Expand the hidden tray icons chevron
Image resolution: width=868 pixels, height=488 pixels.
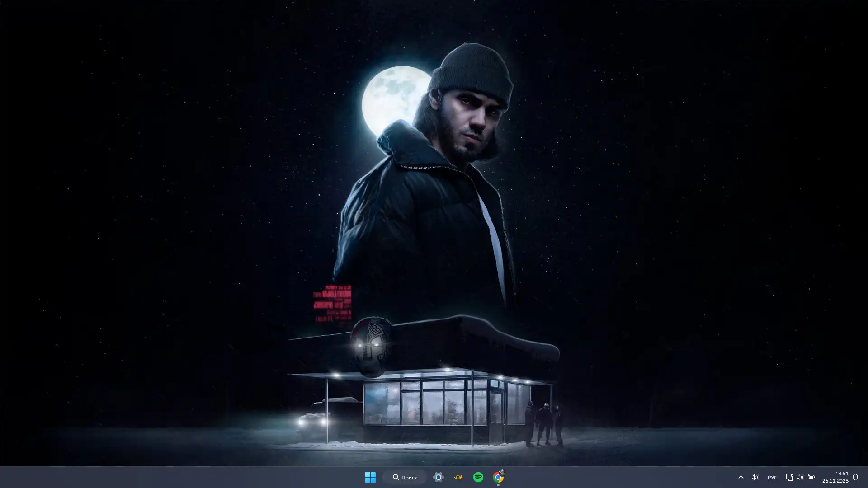[x=741, y=477]
